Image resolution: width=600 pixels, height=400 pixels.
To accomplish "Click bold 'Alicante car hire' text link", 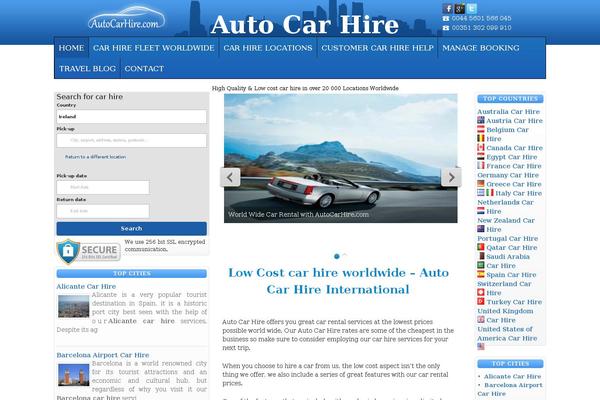I will pyautogui.click(x=141, y=321).
